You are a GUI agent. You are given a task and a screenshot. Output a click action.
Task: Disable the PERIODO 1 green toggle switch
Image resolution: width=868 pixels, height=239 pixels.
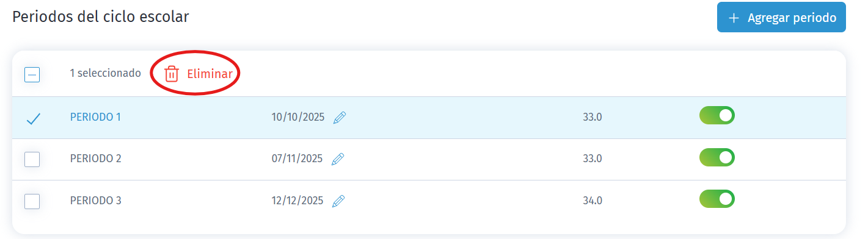717,115
